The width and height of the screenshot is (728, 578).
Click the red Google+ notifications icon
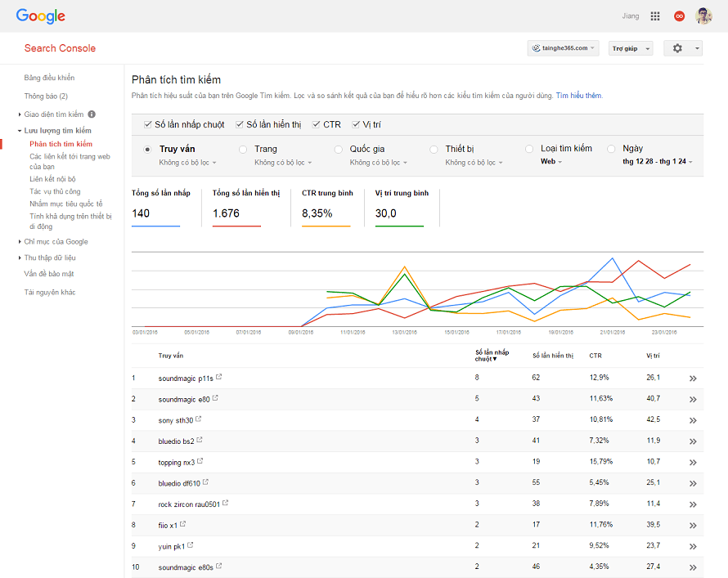pyautogui.click(x=679, y=16)
